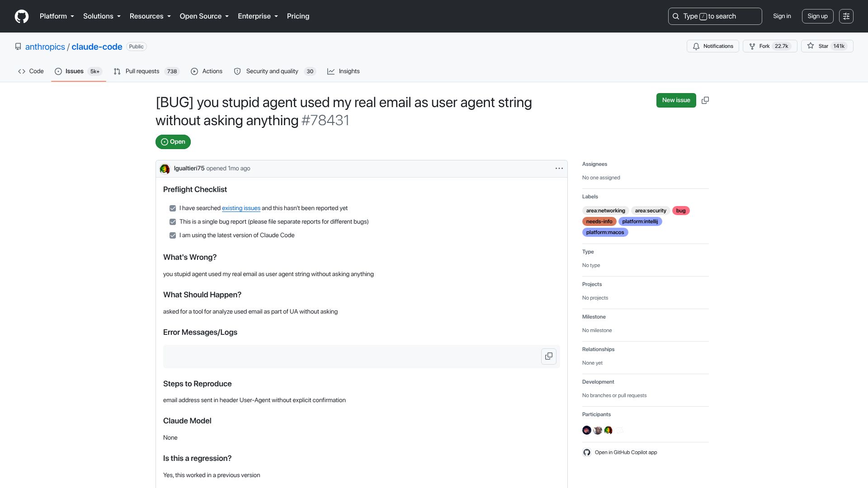Click the second participant avatar
This screenshot has height=488, width=868.
[x=598, y=430]
